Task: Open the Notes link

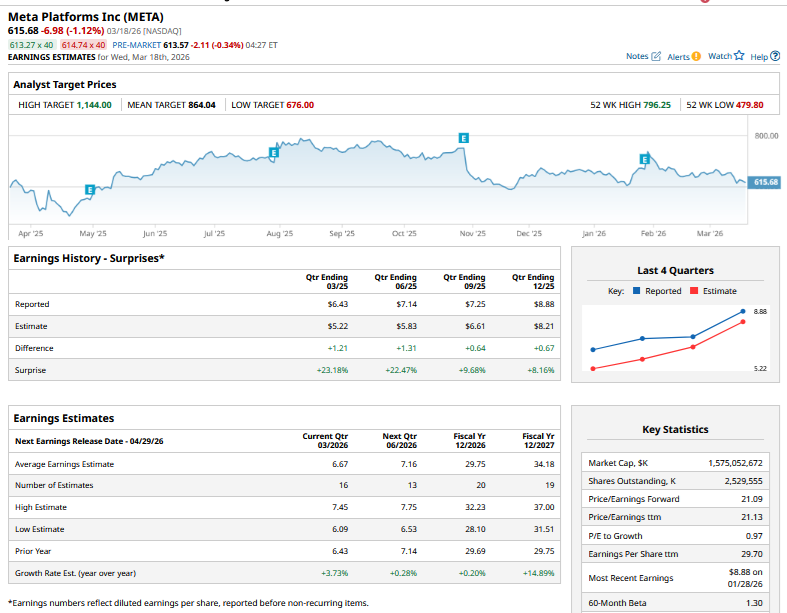Action: coord(637,57)
